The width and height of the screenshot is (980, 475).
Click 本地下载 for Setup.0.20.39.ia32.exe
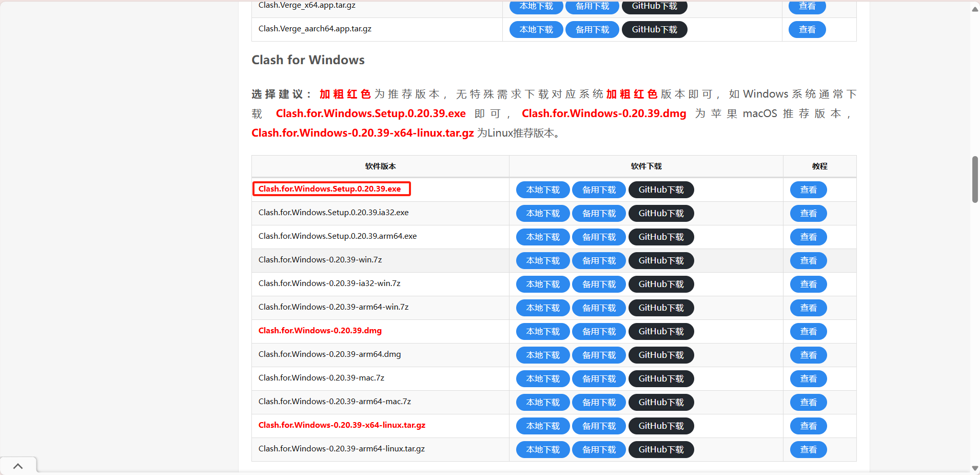coord(543,214)
